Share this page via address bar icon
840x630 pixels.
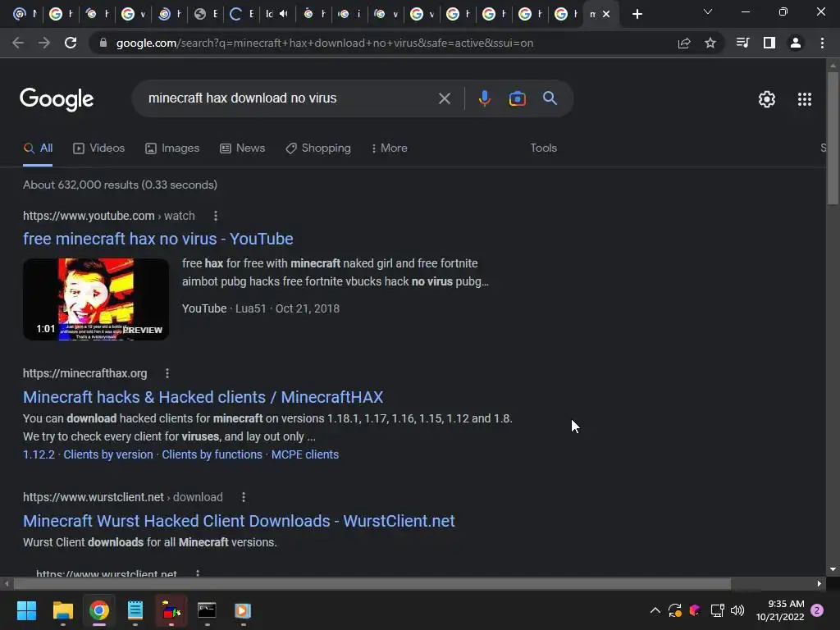684,43
